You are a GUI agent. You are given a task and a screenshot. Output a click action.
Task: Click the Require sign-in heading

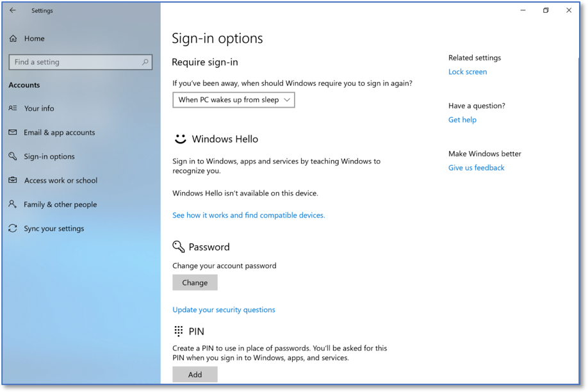pyautogui.click(x=205, y=62)
